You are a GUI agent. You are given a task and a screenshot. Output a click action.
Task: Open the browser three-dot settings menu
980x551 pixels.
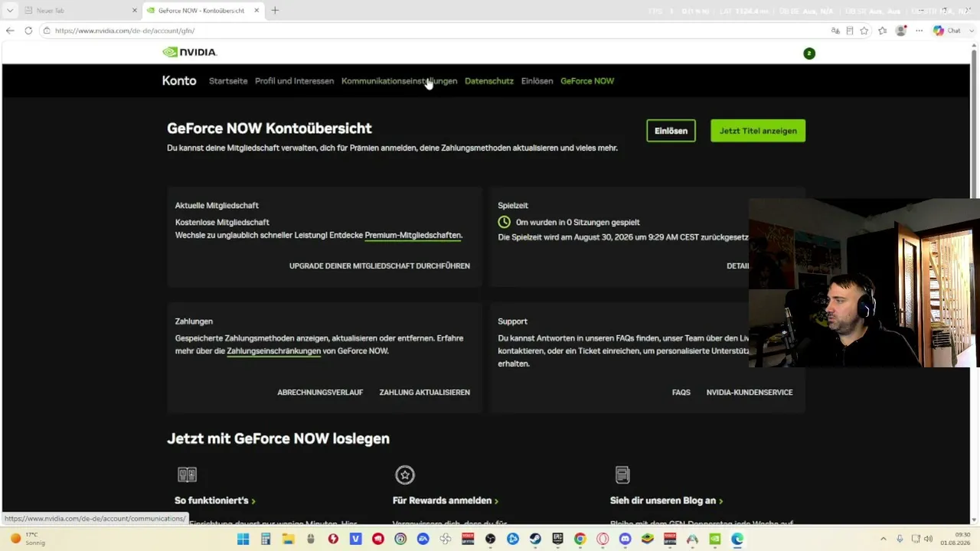920,31
